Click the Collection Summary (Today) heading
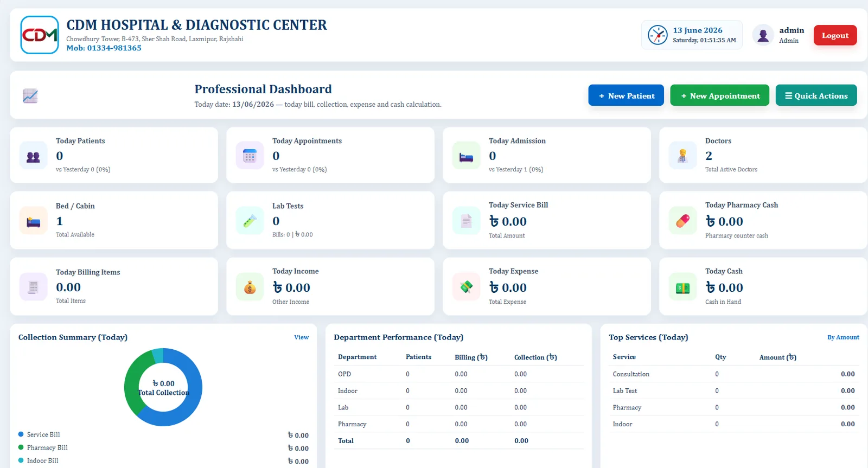Screen dimensions: 868x468 73,337
